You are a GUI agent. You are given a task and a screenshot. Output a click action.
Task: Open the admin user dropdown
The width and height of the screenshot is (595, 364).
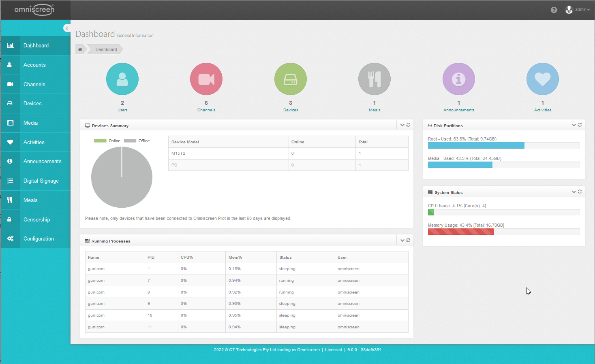pos(578,10)
